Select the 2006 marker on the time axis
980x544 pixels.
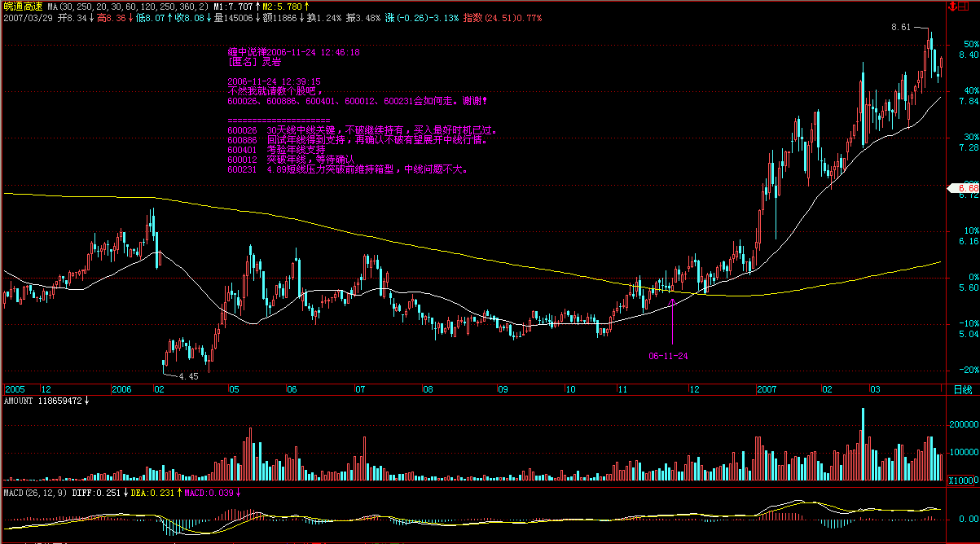(122, 389)
